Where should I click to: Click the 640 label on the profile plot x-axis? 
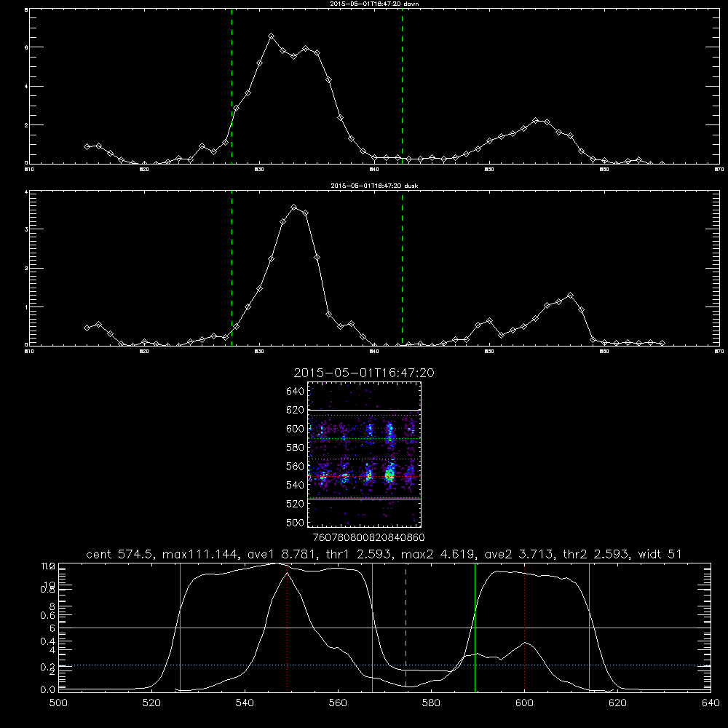coord(711,703)
